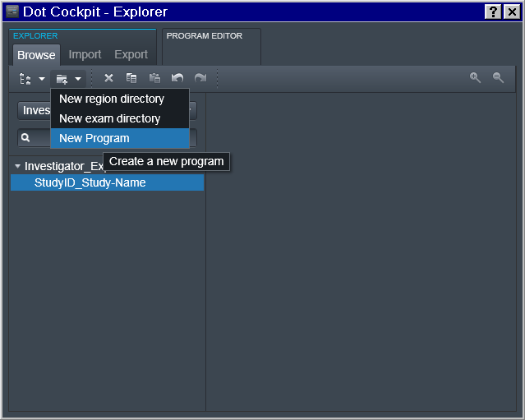Click the search magnifier icon in field
The image size is (525, 420).
(x=25, y=137)
